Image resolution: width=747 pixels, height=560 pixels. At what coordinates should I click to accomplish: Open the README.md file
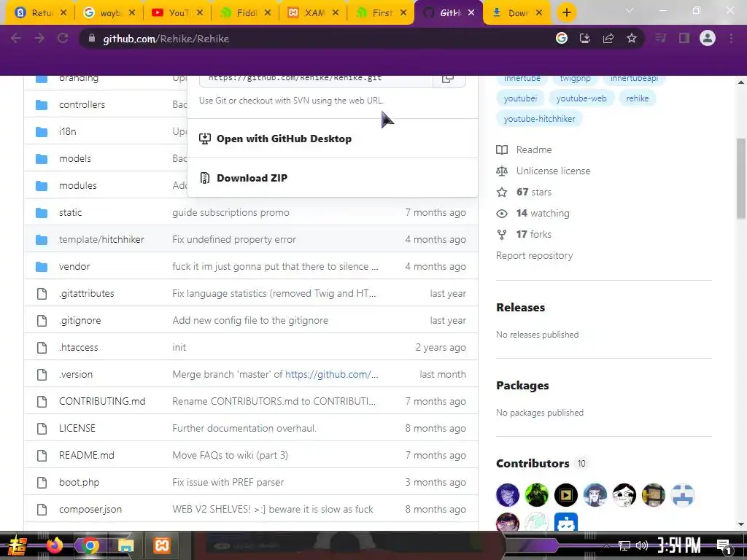pos(87,455)
